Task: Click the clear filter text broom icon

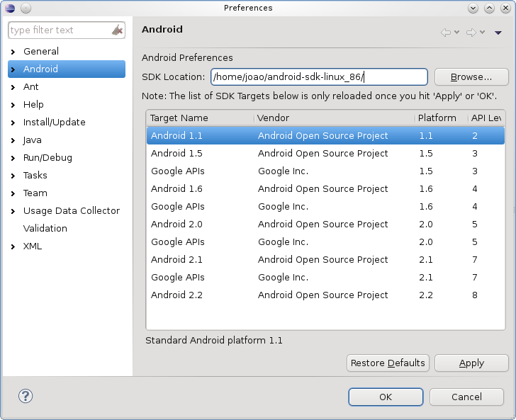Action: [x=118, y=30]
